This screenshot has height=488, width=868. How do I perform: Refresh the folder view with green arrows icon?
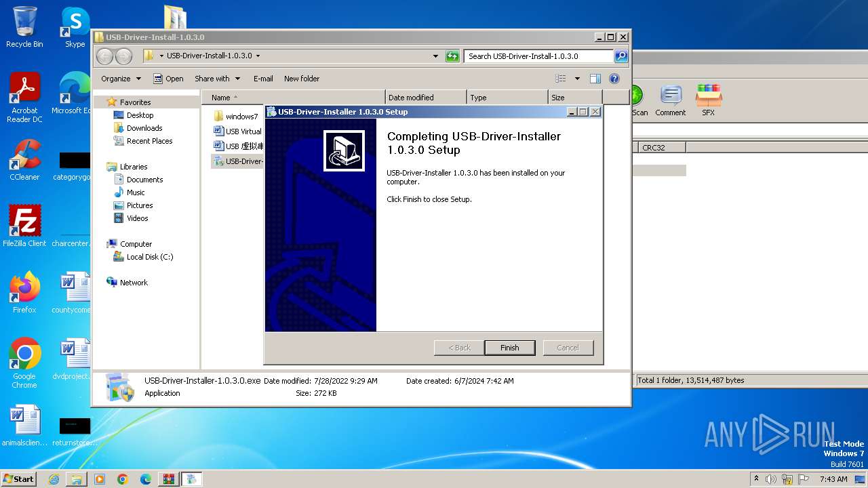coord(452,56)
